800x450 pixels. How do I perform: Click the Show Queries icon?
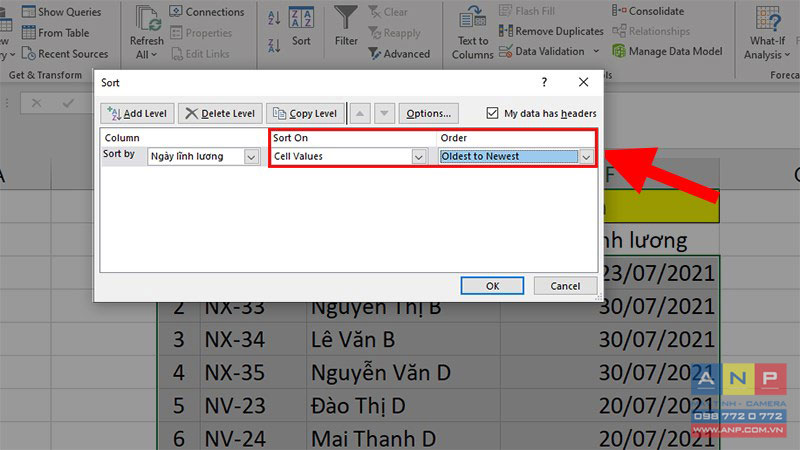tap(29, 11)
